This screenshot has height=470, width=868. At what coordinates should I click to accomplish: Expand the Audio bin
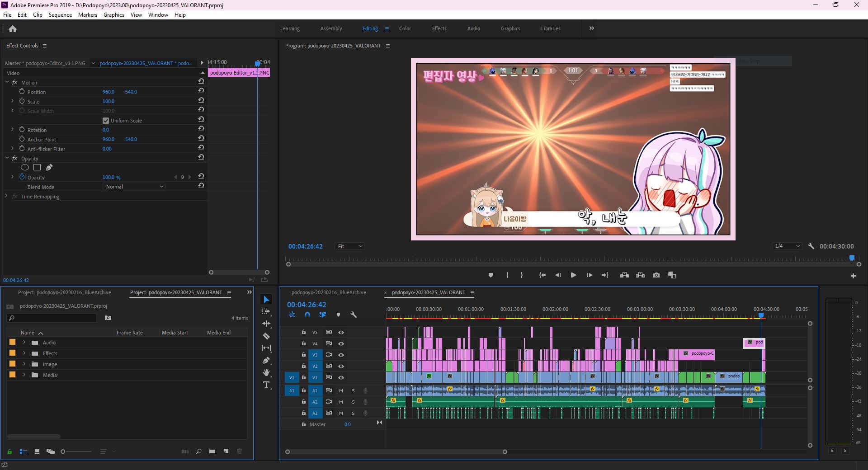(24, 342)
